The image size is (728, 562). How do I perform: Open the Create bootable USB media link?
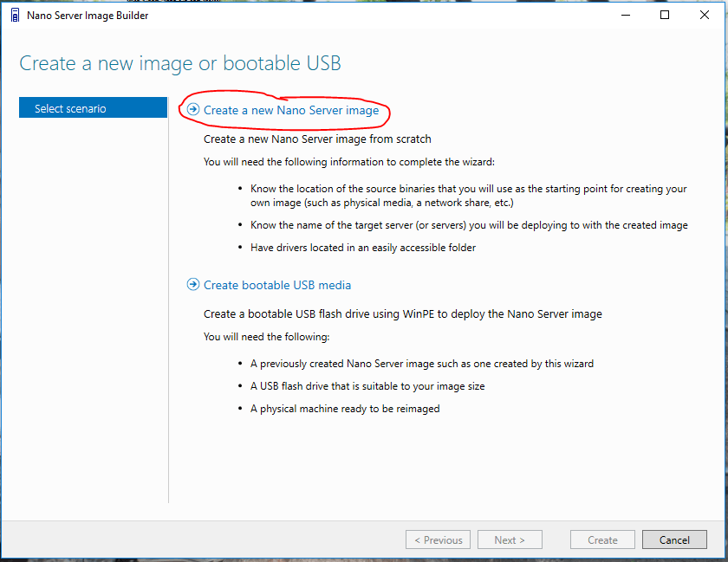(277, 285)
